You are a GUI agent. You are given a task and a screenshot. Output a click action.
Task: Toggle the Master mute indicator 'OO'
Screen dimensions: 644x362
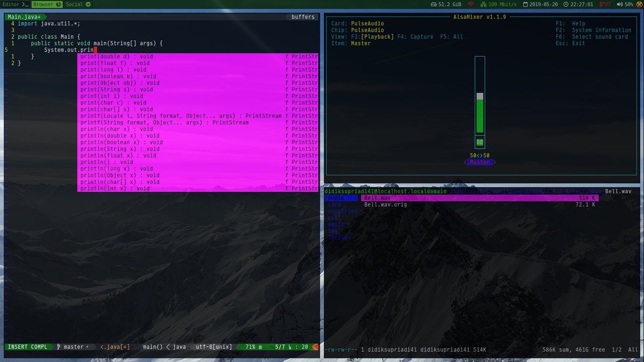tap(479, 142)
